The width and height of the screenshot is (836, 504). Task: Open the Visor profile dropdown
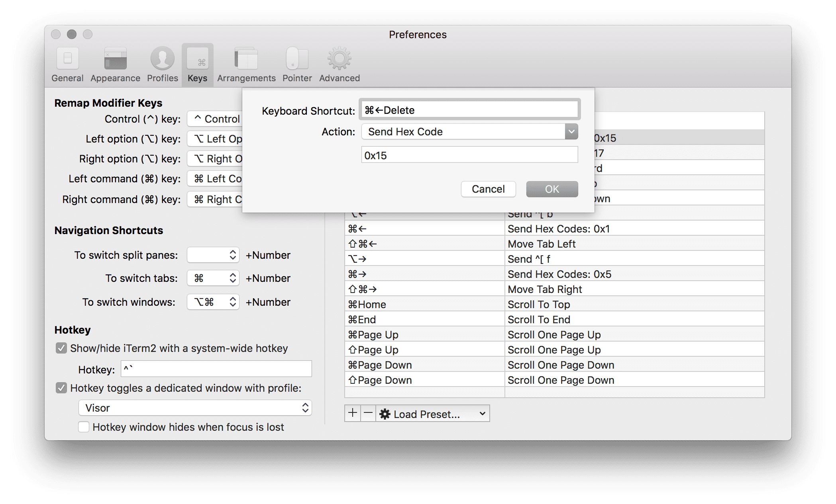point(195,408)
